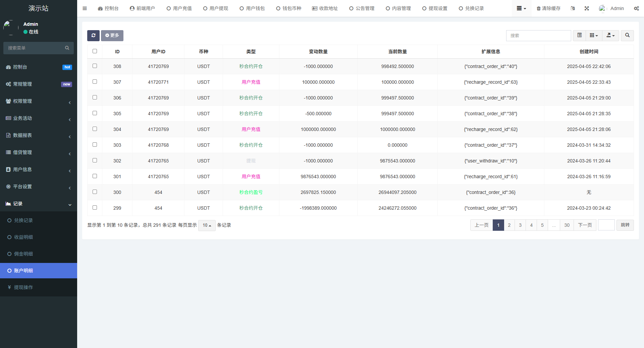This screenshot has width=644, height=348.
Task: Go to the next page with 下一页
Action: click(x=585, y=225)
